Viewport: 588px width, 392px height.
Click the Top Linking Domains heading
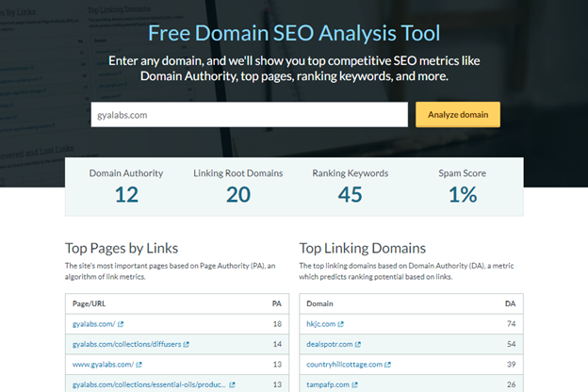click(x=362, y=249)
